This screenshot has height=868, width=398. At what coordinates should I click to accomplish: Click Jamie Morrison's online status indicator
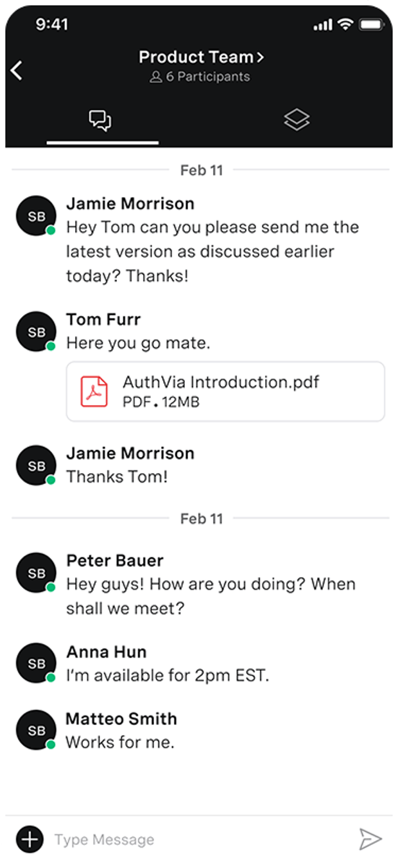coord(49,230)
